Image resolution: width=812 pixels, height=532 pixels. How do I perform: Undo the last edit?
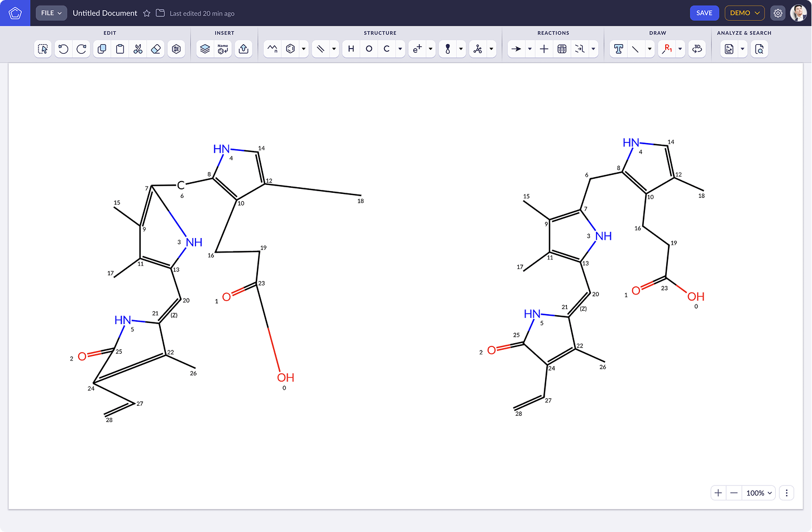pyautogui.click(x=63, y=49)
